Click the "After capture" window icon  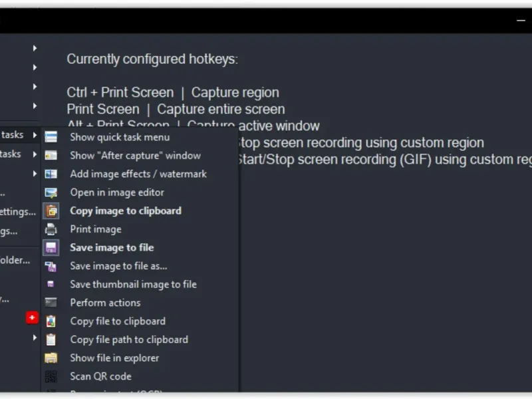click(51, 156)
